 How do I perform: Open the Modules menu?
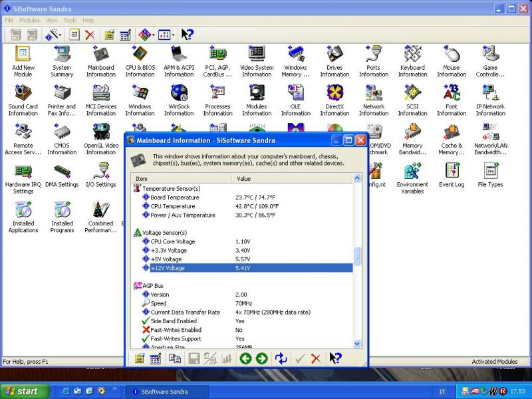pyautogui.click(x=29, y=21)
